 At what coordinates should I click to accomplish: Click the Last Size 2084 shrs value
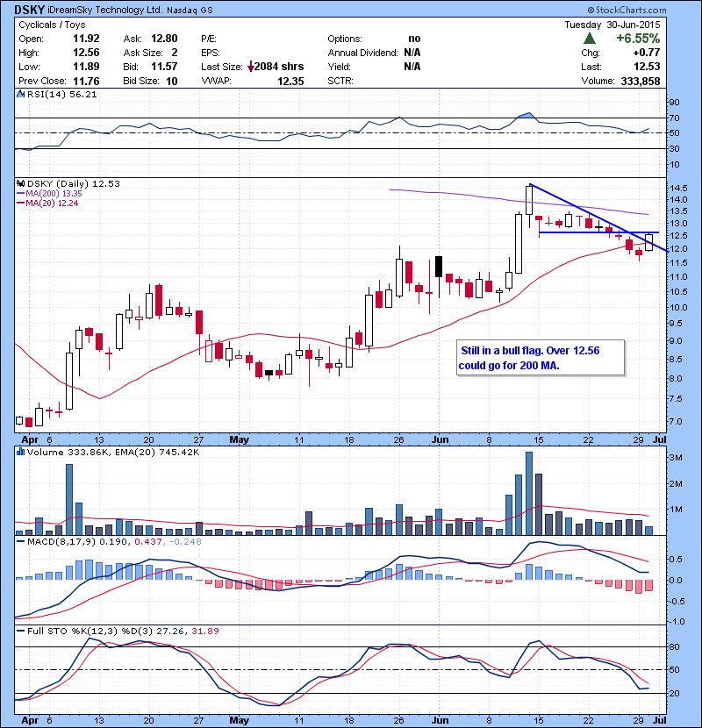tap(279, 67)
